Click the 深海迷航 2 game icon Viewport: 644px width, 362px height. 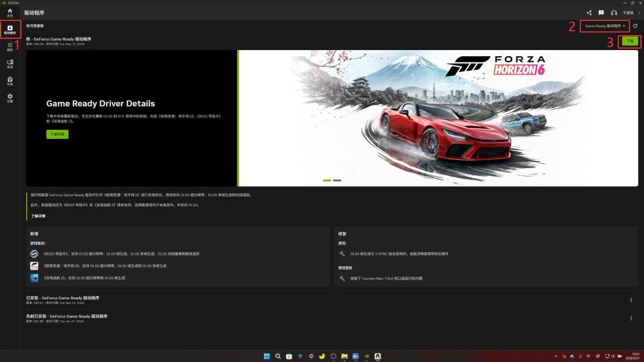point(34,278)
